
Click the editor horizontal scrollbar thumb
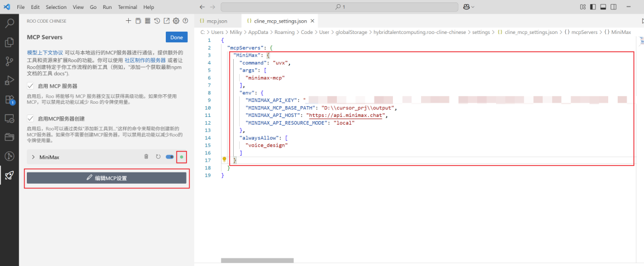click(258, 260)
